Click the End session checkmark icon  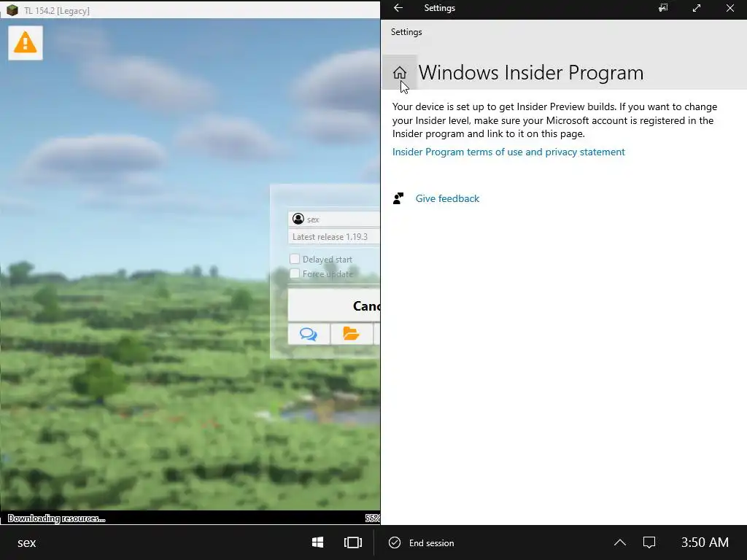[395, 542]
